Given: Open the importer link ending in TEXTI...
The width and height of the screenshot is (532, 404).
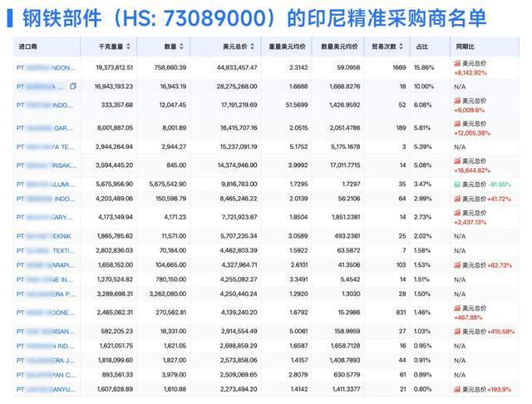Looking at the screenshot, I should pyautogui.click(x=46, y=251).
